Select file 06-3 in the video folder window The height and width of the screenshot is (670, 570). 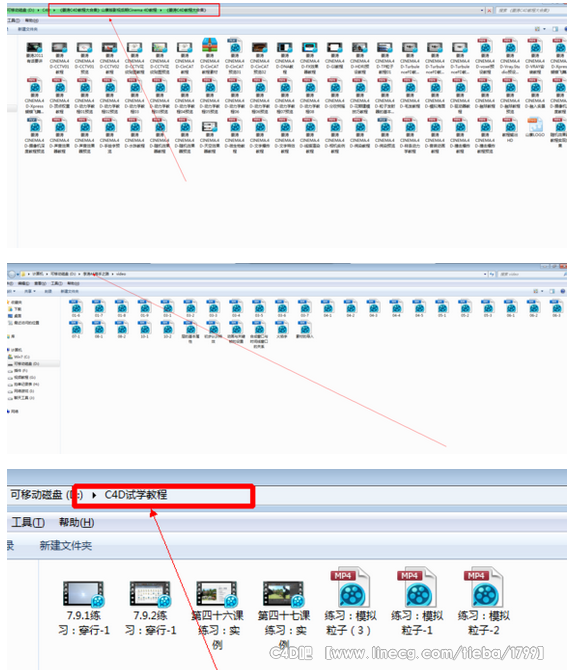coord(557,309)
